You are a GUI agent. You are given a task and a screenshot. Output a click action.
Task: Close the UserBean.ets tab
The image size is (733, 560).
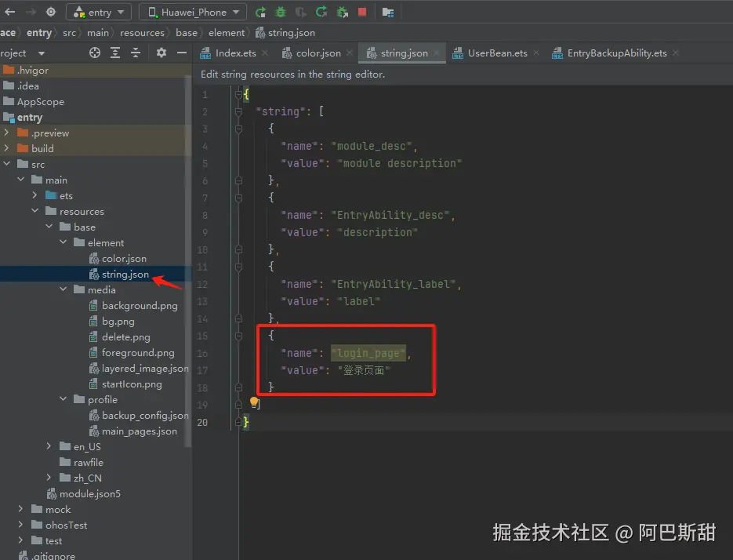coord(536,53)
